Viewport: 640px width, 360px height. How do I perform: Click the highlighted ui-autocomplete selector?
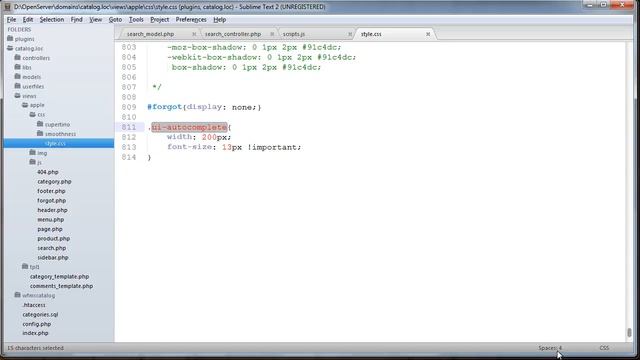(x=189, y=127)
